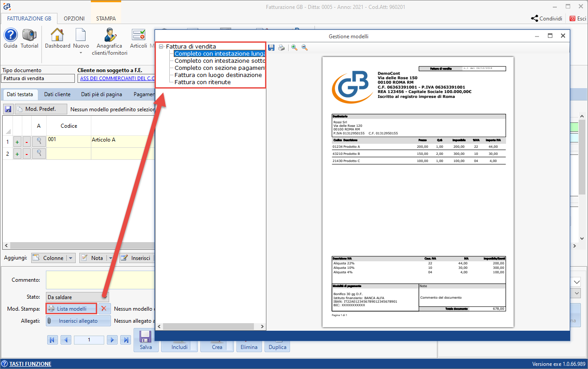Switch to the OPZIONI ribbon tab
This screenshot has height=369, width=588.
pyautogui.click(x=74, y=19)
